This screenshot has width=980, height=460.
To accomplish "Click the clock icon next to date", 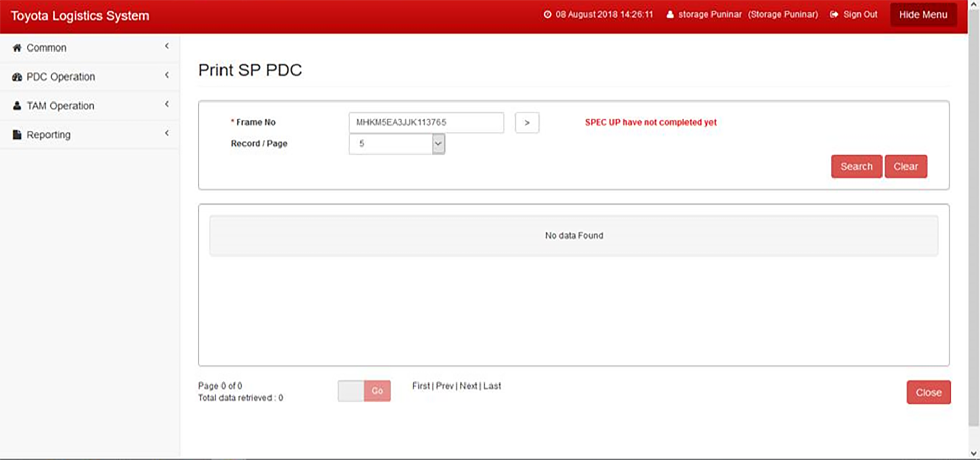I will [547, 15].
